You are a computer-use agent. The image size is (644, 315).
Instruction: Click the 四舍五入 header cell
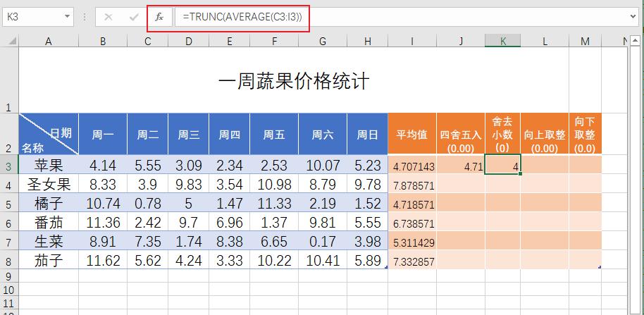460,134
